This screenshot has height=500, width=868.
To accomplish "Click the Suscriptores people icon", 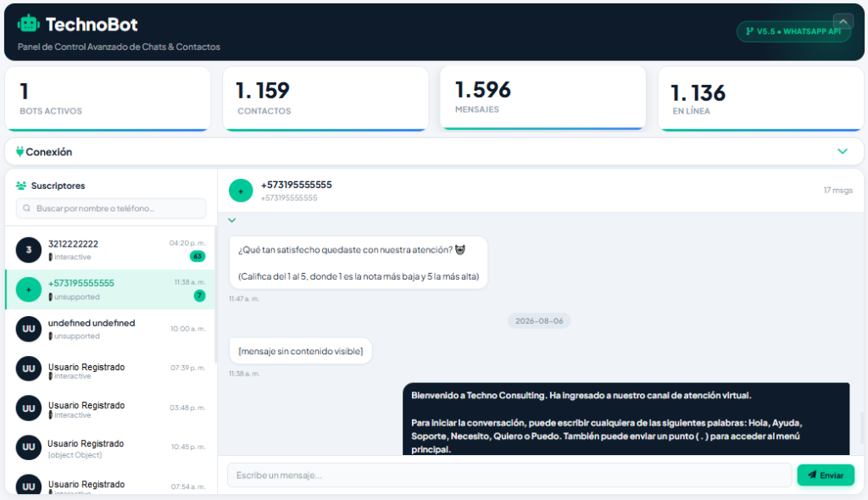I will [x=21, y=186].
